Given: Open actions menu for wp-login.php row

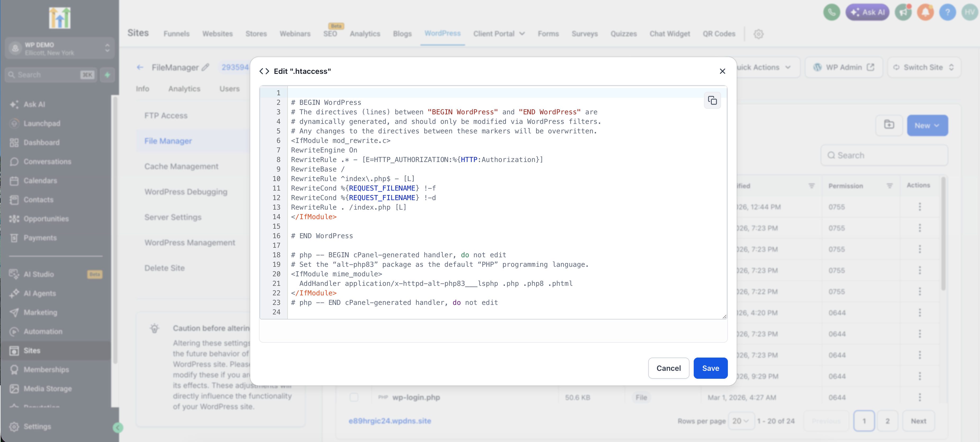Looking at the screenshot, I should (x=919, y=397).
